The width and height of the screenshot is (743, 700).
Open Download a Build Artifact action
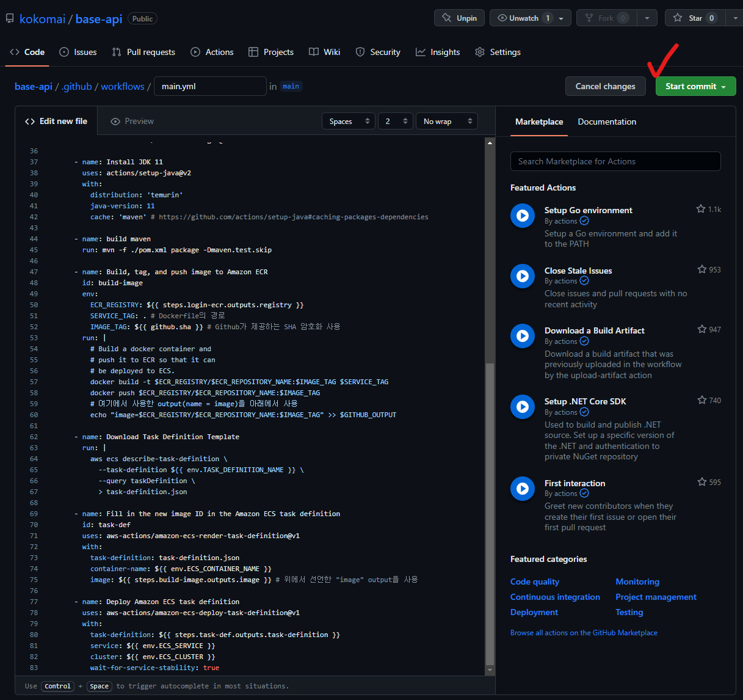(x=594, y=330)
